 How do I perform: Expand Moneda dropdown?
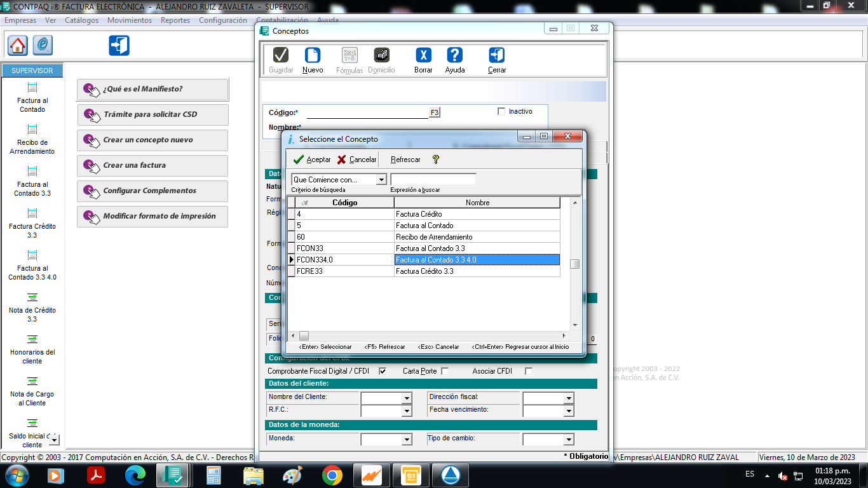tap(407, 440)
